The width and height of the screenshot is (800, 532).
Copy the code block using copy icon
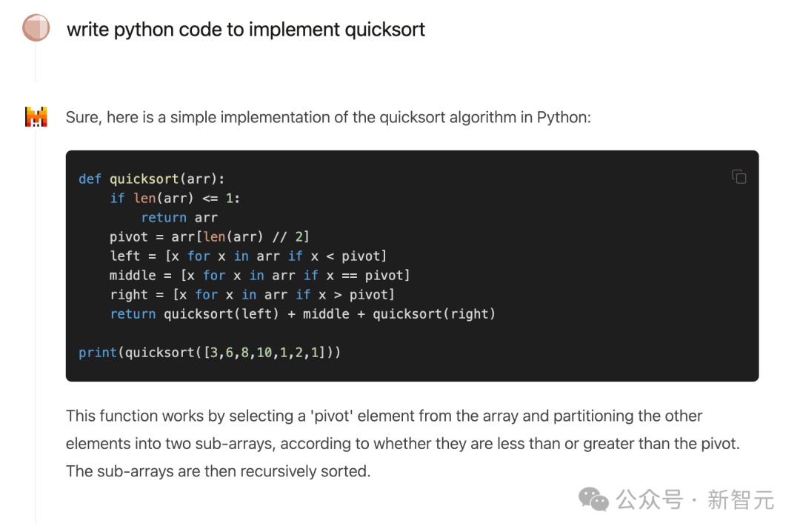pyautogui.click(x=739, y=176)
